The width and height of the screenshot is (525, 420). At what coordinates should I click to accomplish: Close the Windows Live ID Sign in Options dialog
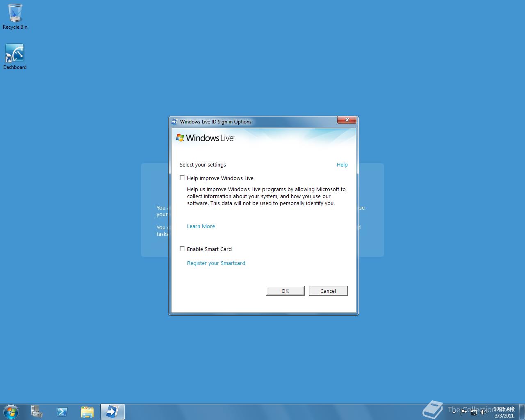click(347, 120)
